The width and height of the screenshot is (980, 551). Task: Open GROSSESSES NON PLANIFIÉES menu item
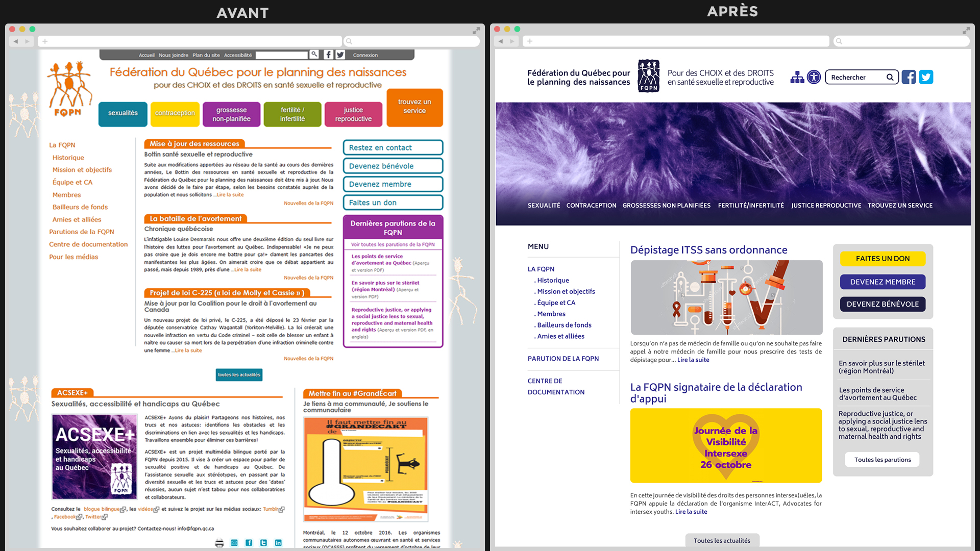[666, 205]
